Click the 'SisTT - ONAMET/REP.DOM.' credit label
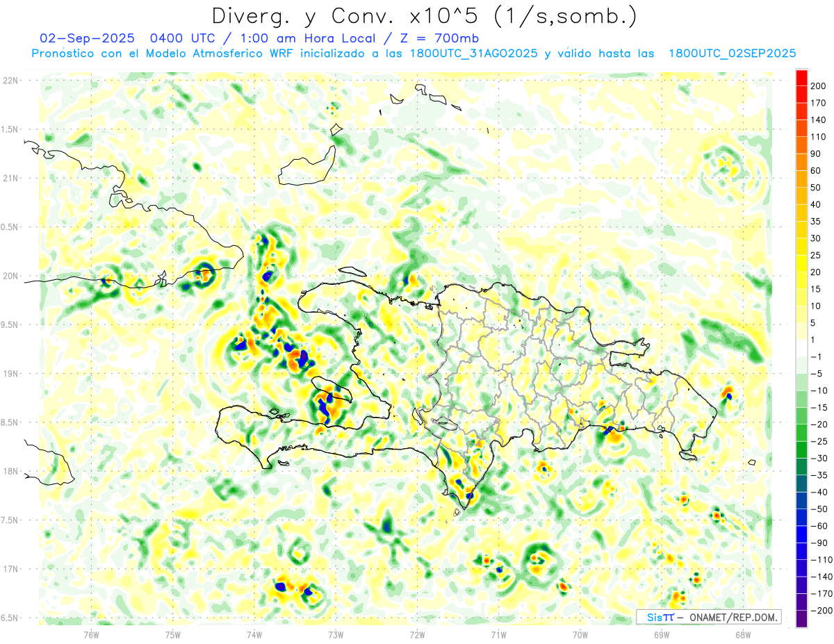 [x=708, y=617]
